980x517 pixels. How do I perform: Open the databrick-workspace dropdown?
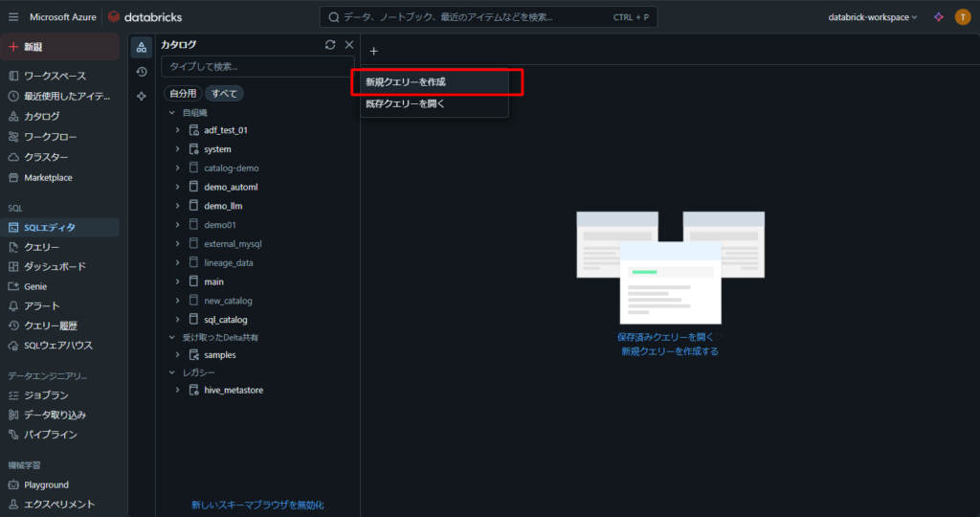tap(872, 17)
